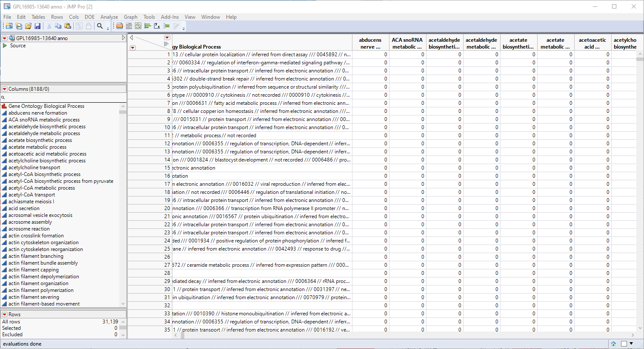Toggle the status bar window checkbox
Viewport: 644px width, 349px height.
(x=624, y=343)
